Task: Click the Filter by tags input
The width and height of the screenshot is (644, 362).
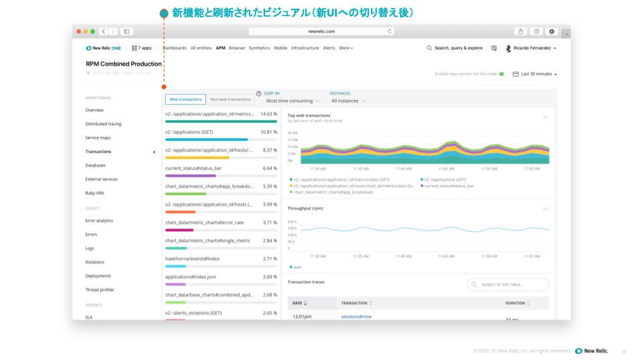Action: point(125,72)
